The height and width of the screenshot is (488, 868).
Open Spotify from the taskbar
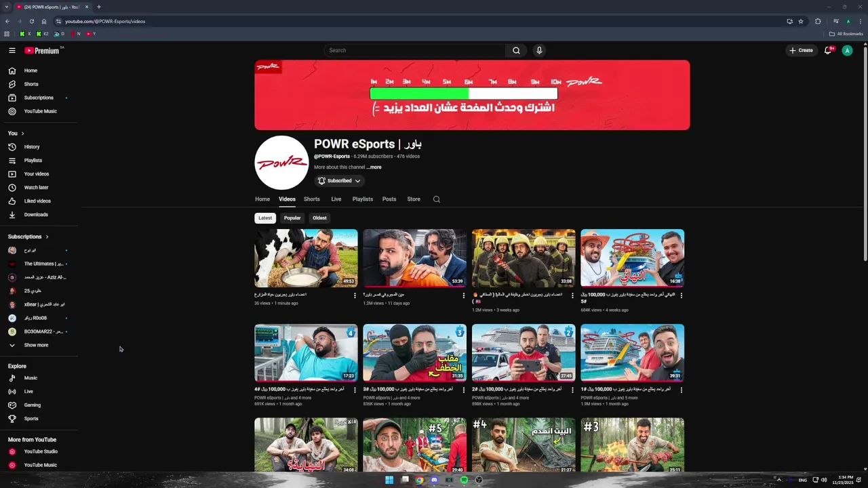pyautogui.click(x=464, y=480)
